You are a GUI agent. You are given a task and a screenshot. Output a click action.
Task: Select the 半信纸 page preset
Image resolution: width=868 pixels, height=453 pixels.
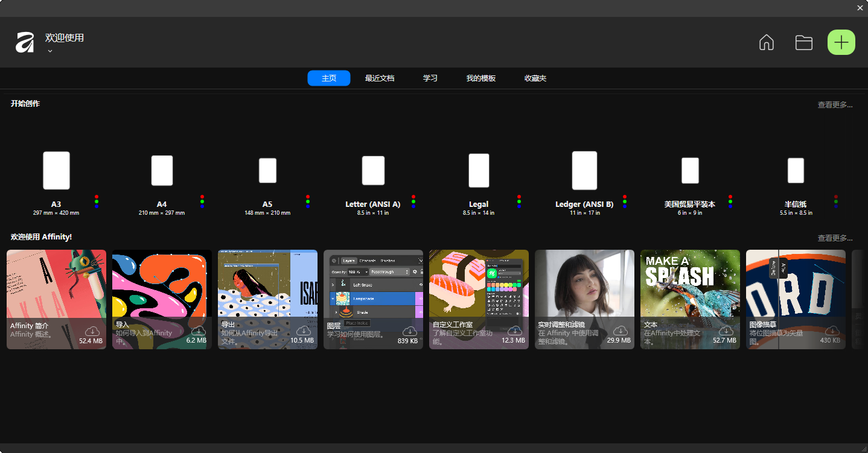(x=796, y=171)
